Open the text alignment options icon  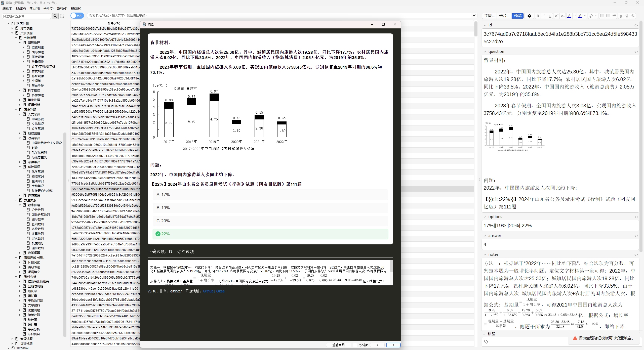(614, 16)
